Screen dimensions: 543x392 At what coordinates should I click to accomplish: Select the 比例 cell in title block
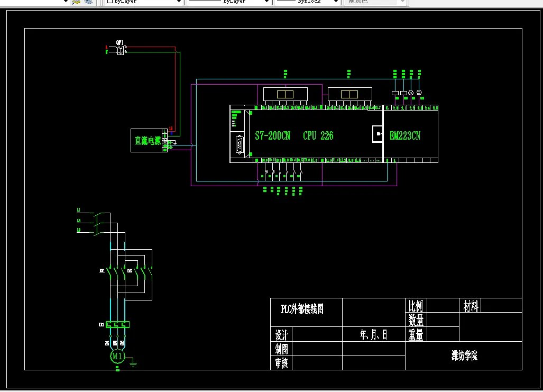click(x=416, y=306)
